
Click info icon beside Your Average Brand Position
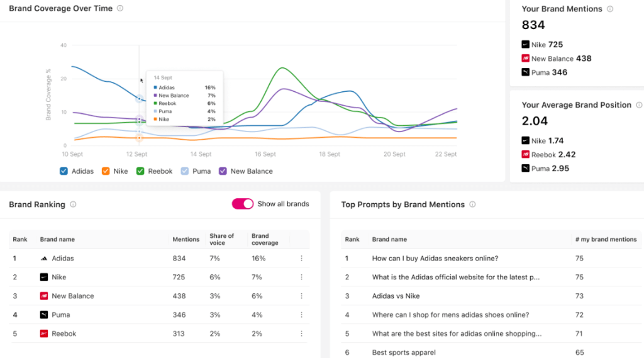(639, 105)
